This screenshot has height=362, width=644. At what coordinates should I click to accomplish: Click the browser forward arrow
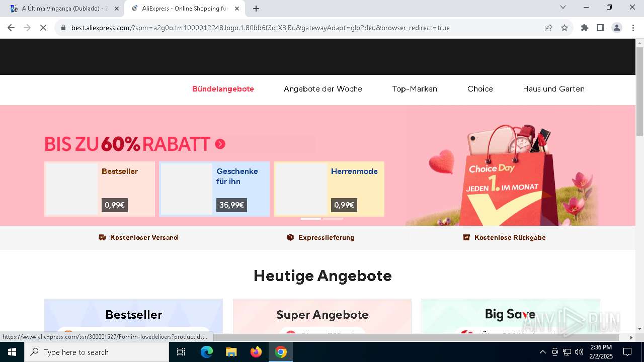(x=27, y=28)
